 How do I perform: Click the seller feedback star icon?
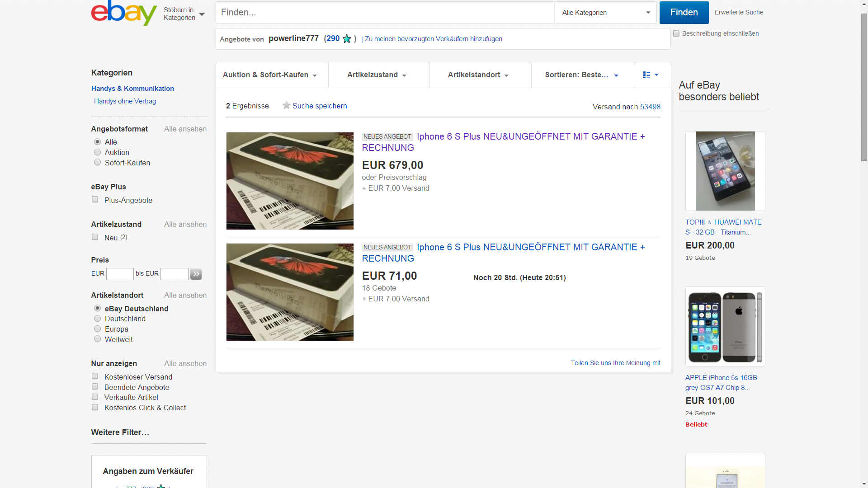click(347, 39)
